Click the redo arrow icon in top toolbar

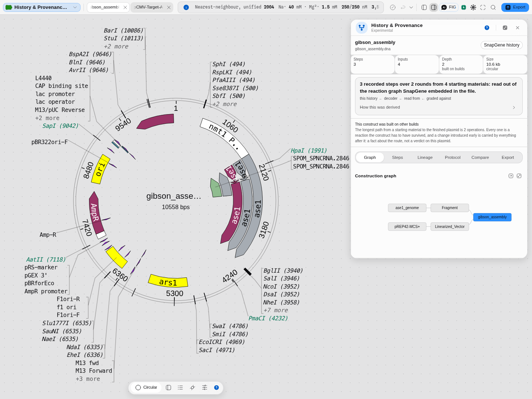point(403,7)
